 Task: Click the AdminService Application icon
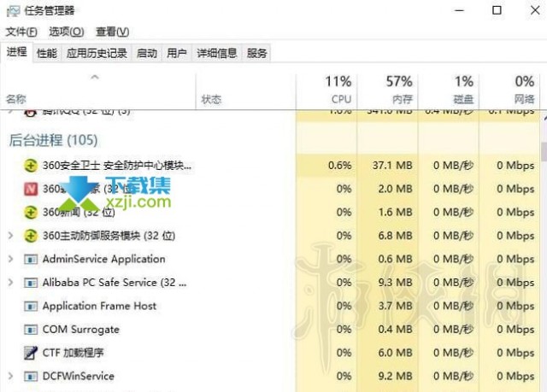31,260
